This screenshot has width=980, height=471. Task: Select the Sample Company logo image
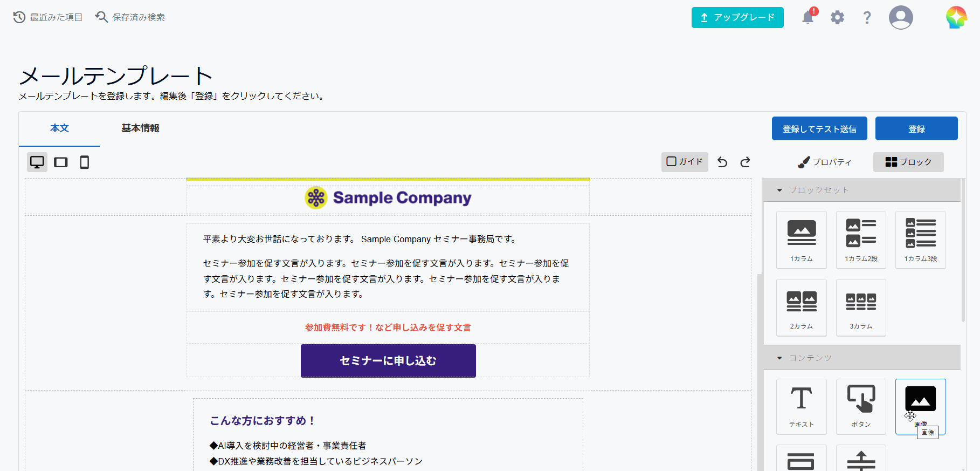388,198
